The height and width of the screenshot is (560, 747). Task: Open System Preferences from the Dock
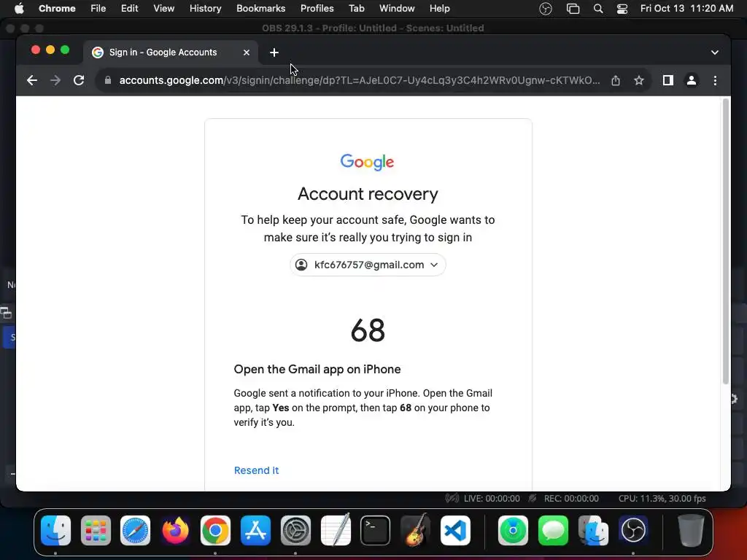295,530
